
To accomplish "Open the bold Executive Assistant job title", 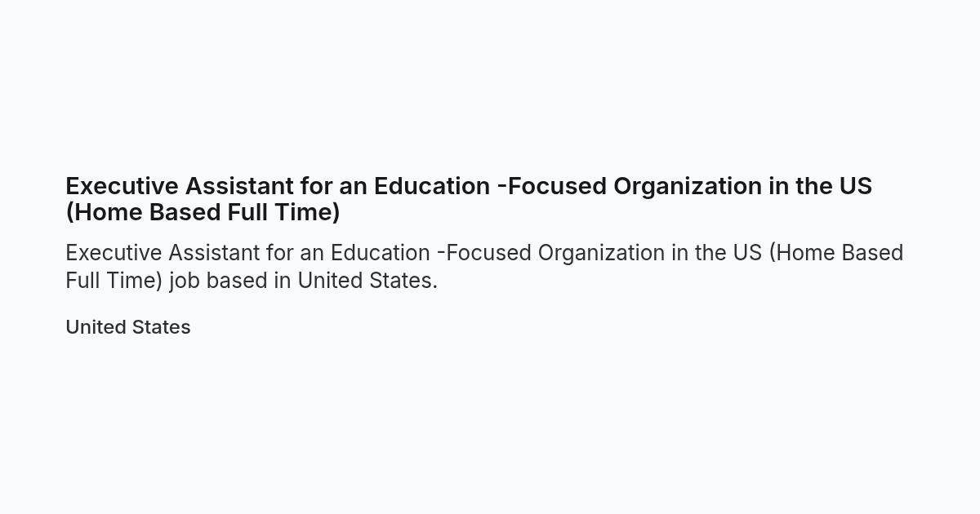I will pyautogui.click(x=469, y=199).
